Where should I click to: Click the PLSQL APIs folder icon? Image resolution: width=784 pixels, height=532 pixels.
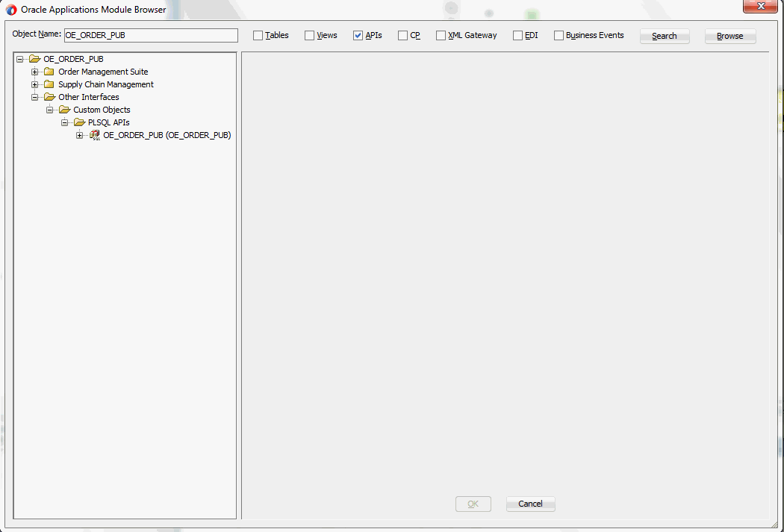click(x=79, y=122)
